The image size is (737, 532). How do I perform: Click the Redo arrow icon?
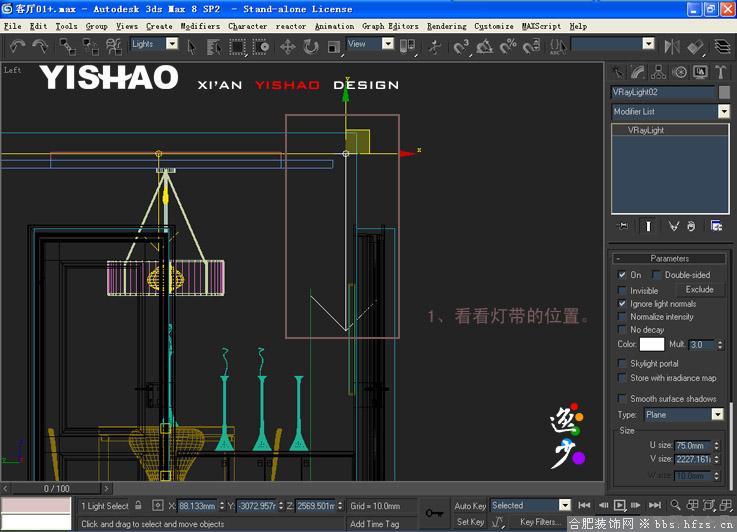click(40, 46)
